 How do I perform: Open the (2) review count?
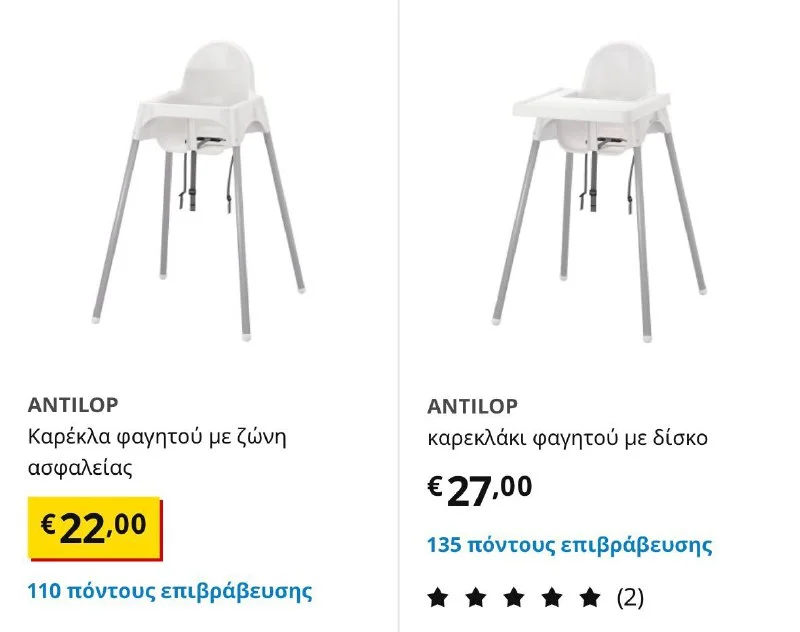(x=630, y=598)
